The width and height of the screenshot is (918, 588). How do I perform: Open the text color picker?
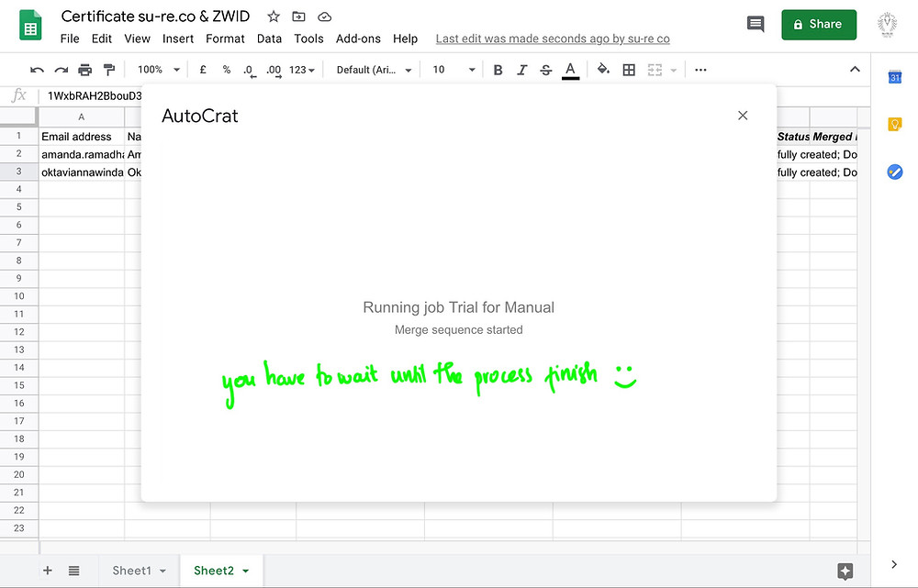[570, 71]
